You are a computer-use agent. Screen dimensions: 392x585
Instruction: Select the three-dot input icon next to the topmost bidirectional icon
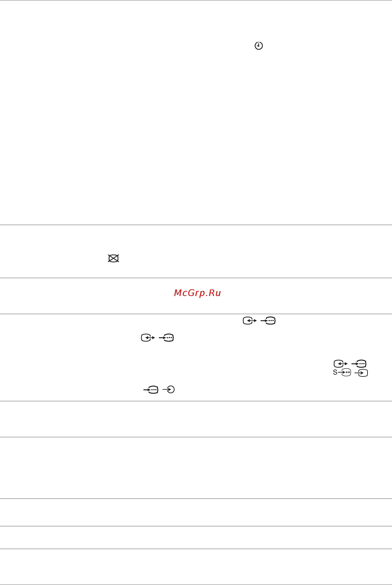(x=268, y=321)
